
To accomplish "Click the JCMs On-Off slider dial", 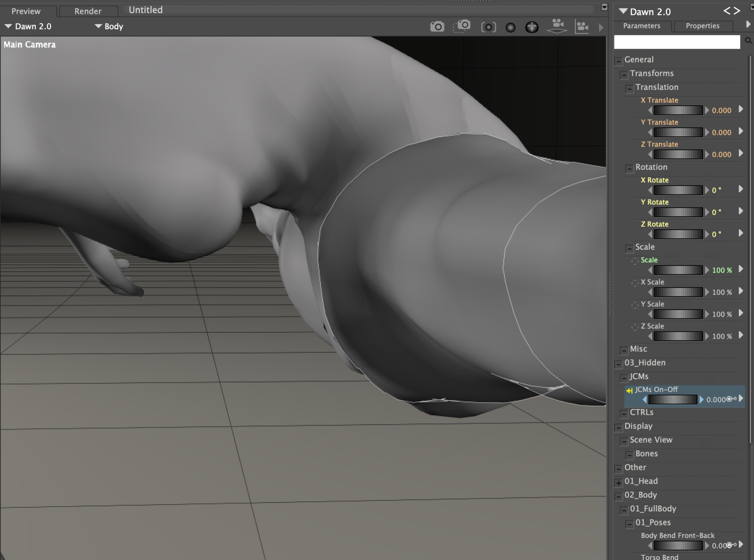I will point(673,400).
